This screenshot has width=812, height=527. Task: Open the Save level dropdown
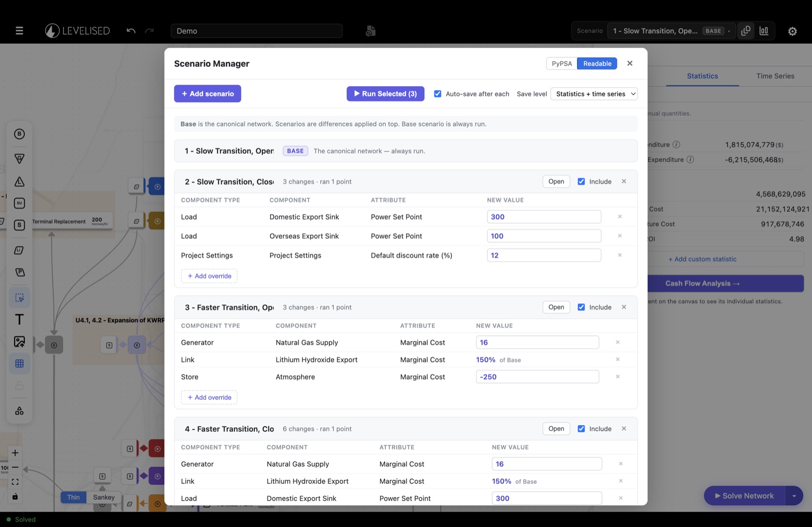[594, 94]
